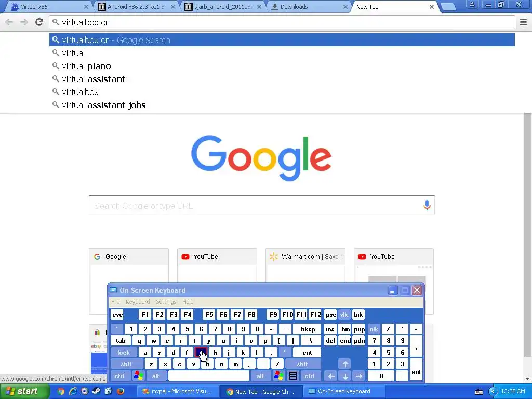Click the left arrow key
The image size is (532, 399).
331,376
